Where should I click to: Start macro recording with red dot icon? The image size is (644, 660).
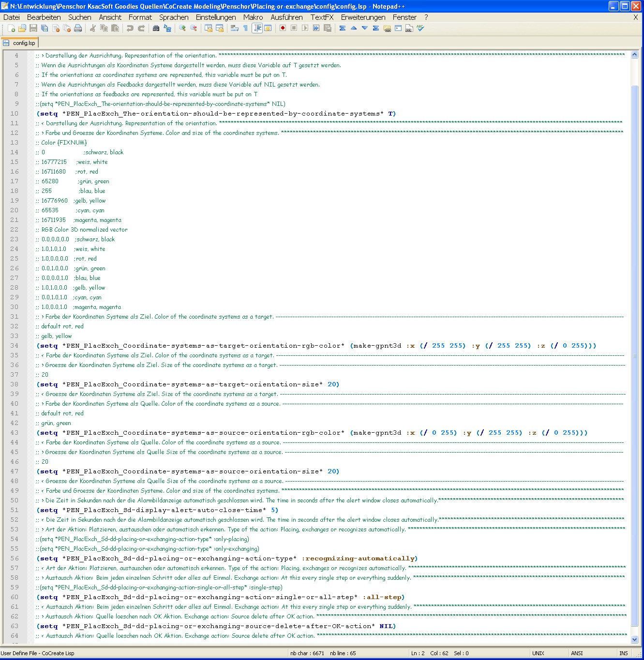coord(283,29)
